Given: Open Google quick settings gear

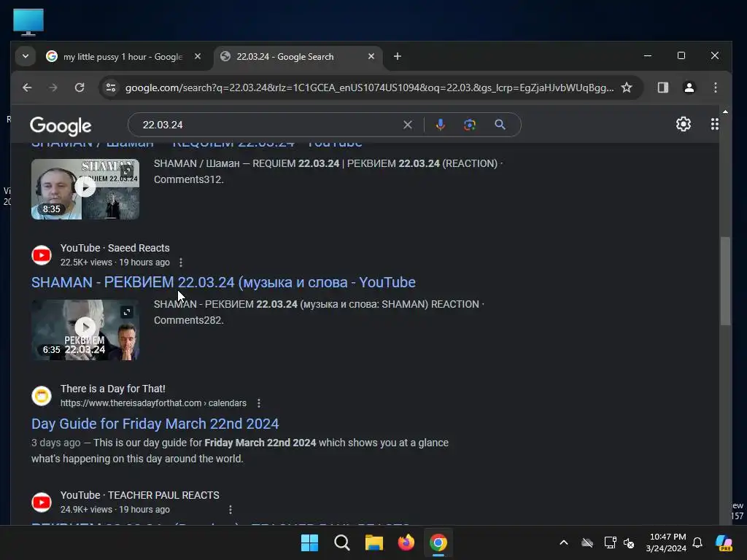Looking at the screenshot, I should (683, 124).
